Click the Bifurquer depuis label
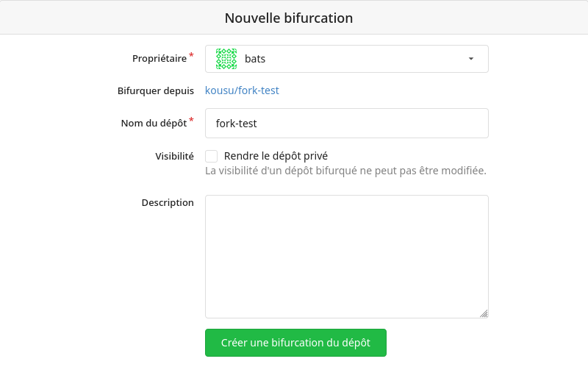 (156, 90)
